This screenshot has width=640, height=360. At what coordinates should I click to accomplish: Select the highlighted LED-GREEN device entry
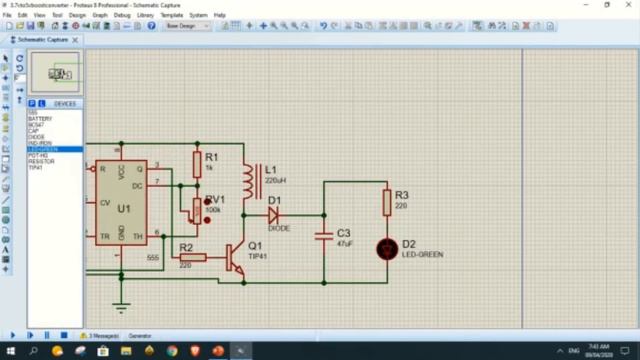tap(55, 149)
